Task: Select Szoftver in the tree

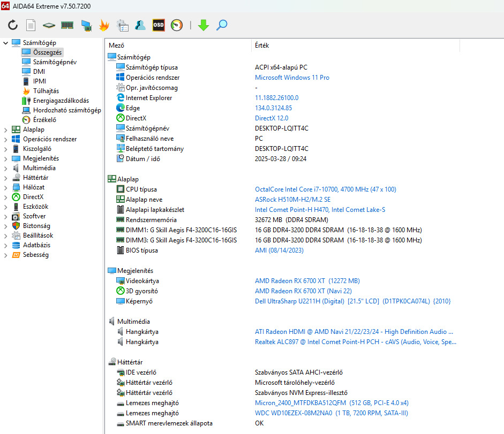Action: (x=34, y=216)
